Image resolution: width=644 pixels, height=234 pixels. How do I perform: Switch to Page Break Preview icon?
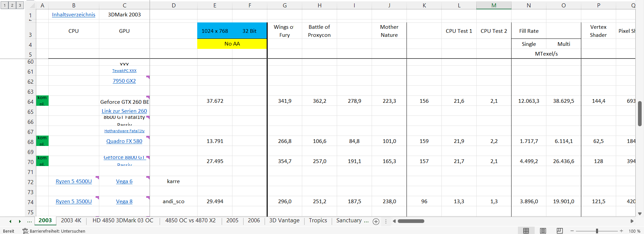point(559,231)
